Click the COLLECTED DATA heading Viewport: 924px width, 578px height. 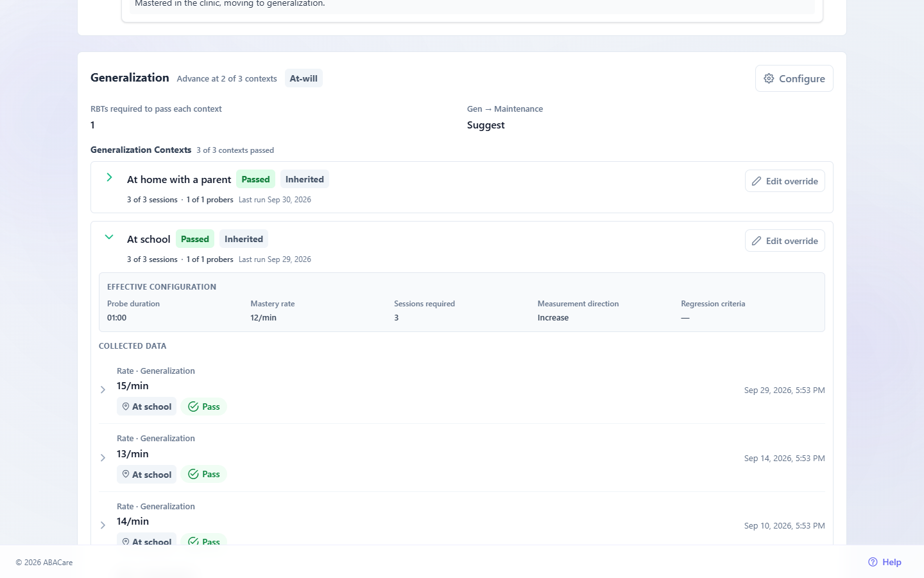(133, 346)
